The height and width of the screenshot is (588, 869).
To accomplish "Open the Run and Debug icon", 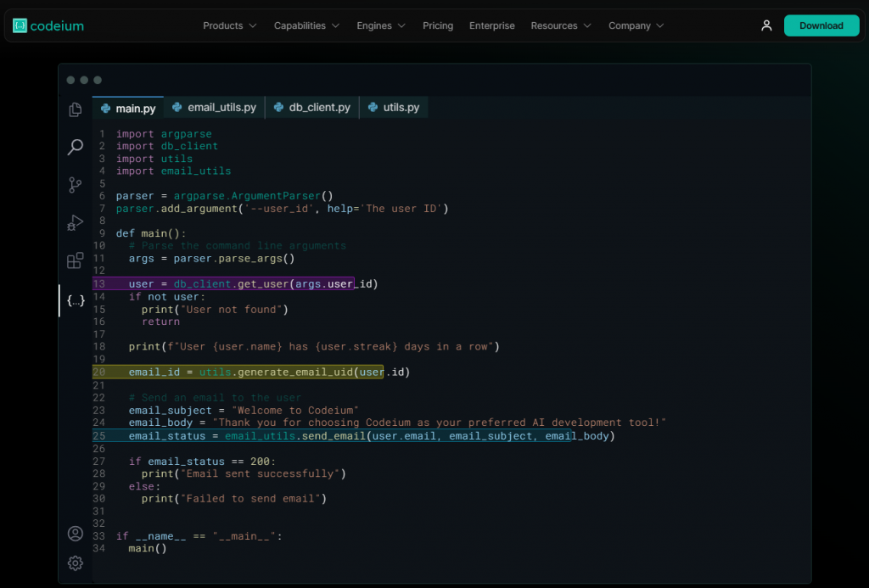I will point(76,222).
